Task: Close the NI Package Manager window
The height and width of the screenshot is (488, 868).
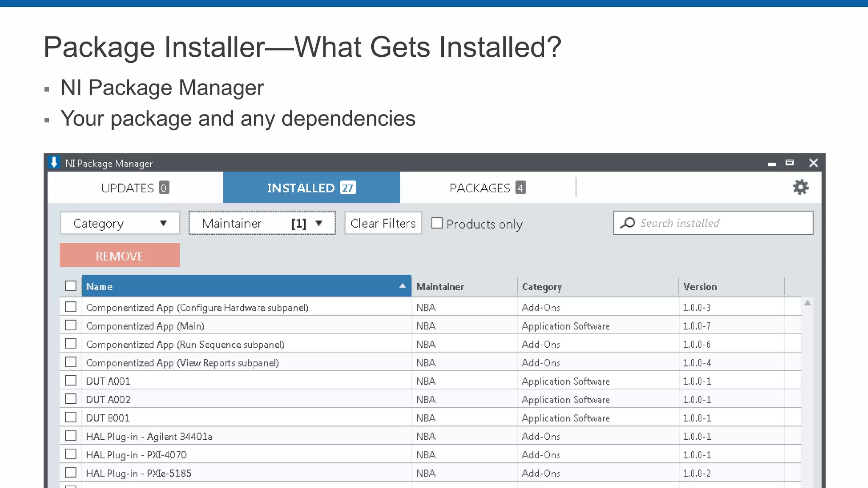Action: click(813, 163)
